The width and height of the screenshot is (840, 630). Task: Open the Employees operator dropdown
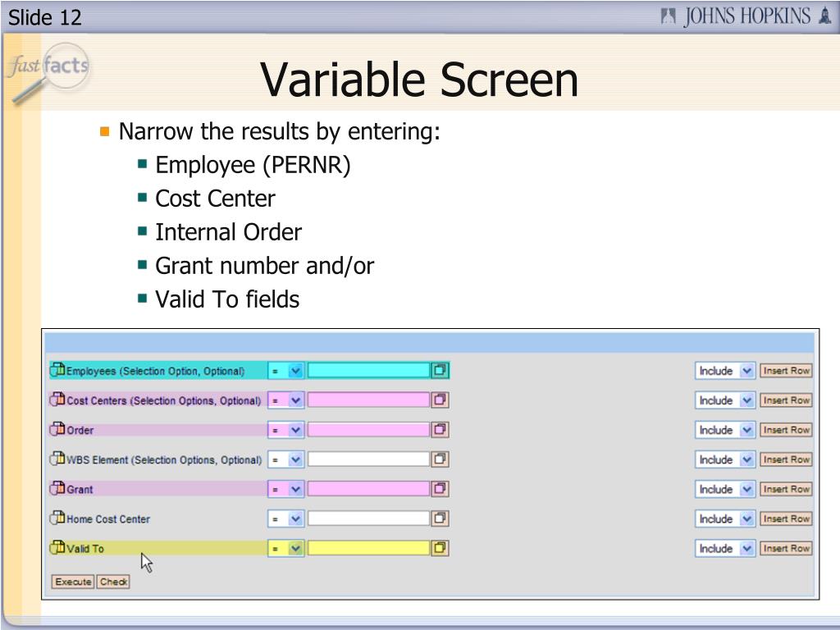click(286, 371)
